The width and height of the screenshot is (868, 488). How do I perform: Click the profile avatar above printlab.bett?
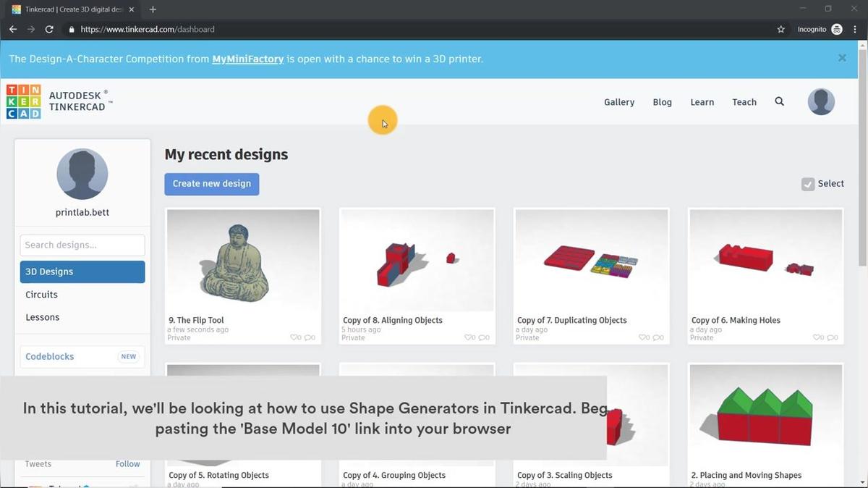(82, 174)
